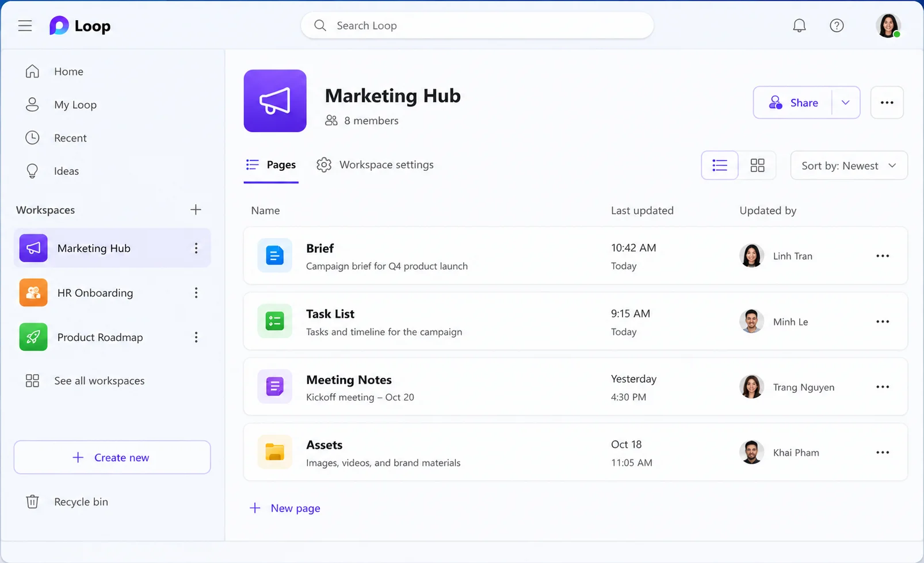The width and height of the screenshot is (924, 563).
Task: Click the Share button
Action: coord(793,102)
